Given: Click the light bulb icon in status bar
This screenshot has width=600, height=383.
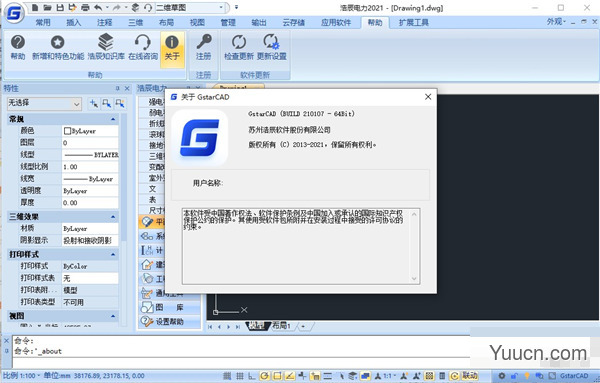Looking at the screenshot, I should 527,376.
